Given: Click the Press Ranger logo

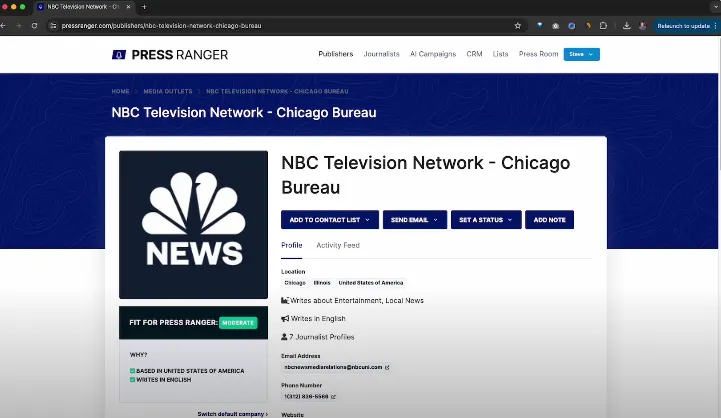Looking at the screenshot, I should 170,54.
